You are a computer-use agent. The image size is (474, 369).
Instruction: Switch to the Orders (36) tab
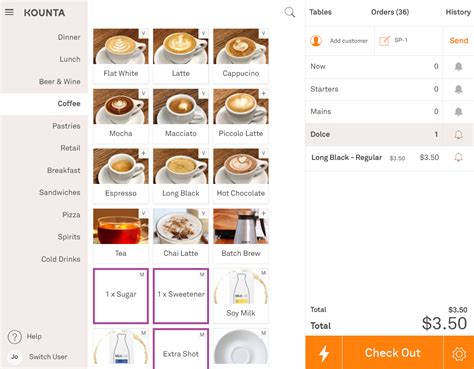point(390,12)
